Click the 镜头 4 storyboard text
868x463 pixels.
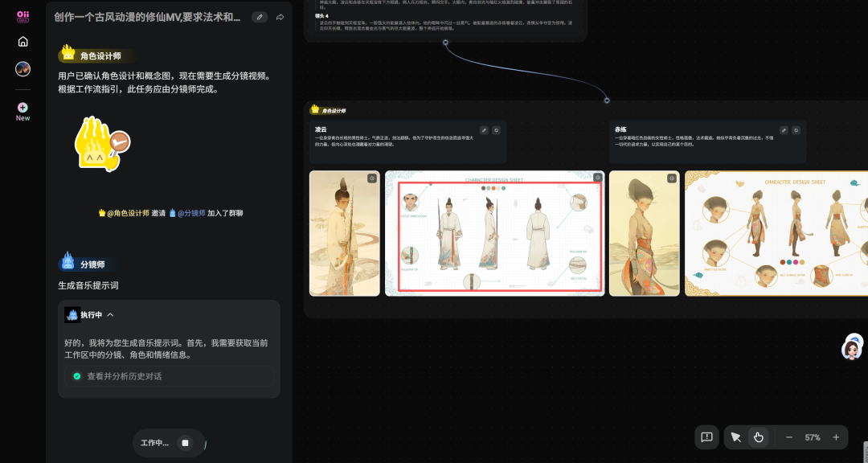click(x=321, y=15)
